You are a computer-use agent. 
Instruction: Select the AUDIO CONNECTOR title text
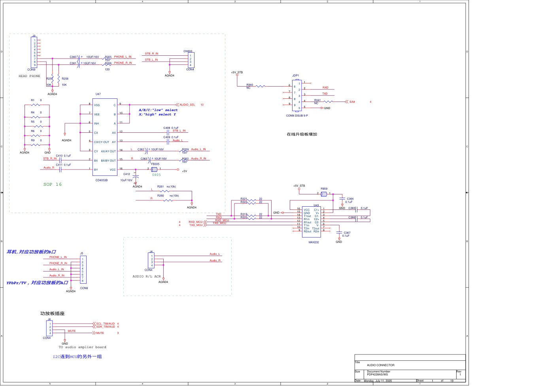click(381, 365)
